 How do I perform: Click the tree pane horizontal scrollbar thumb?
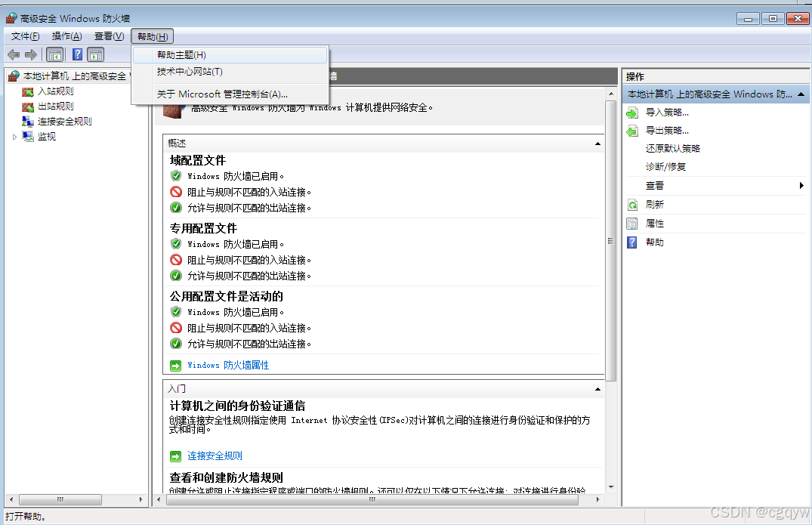pos(60,499)
